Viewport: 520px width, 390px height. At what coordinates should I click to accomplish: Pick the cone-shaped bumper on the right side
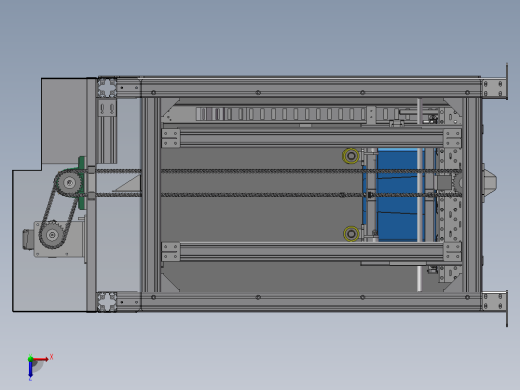click(x=490, y=183)
